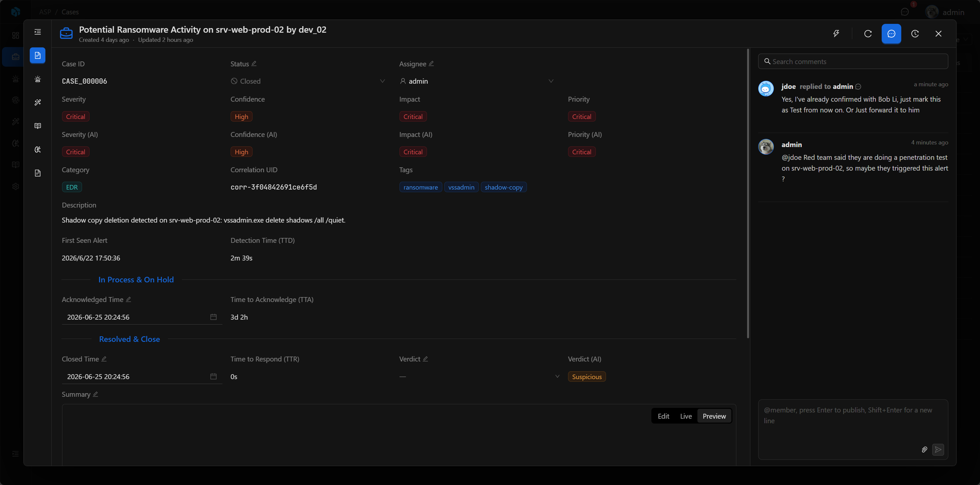Click the shadow-copy tag
The height and width of the screenshot is (485, 980).
click(x=504, y=187)
